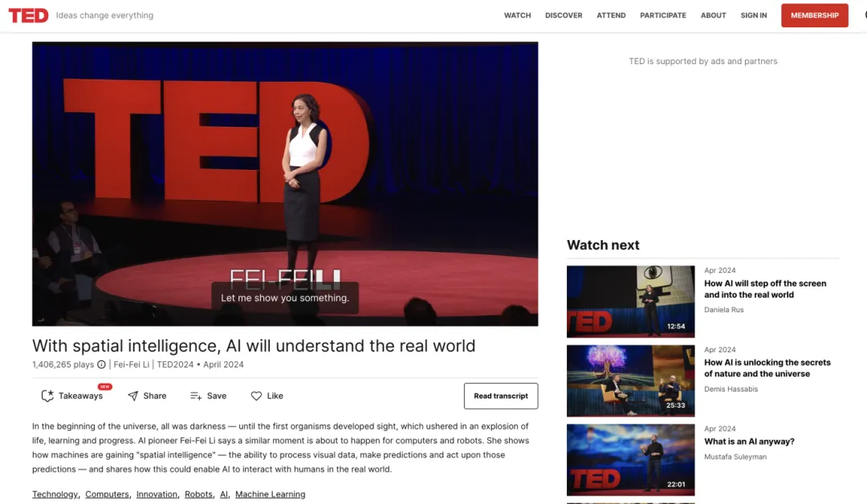Click the Save playlist-add icon

(x=196, y=396)
